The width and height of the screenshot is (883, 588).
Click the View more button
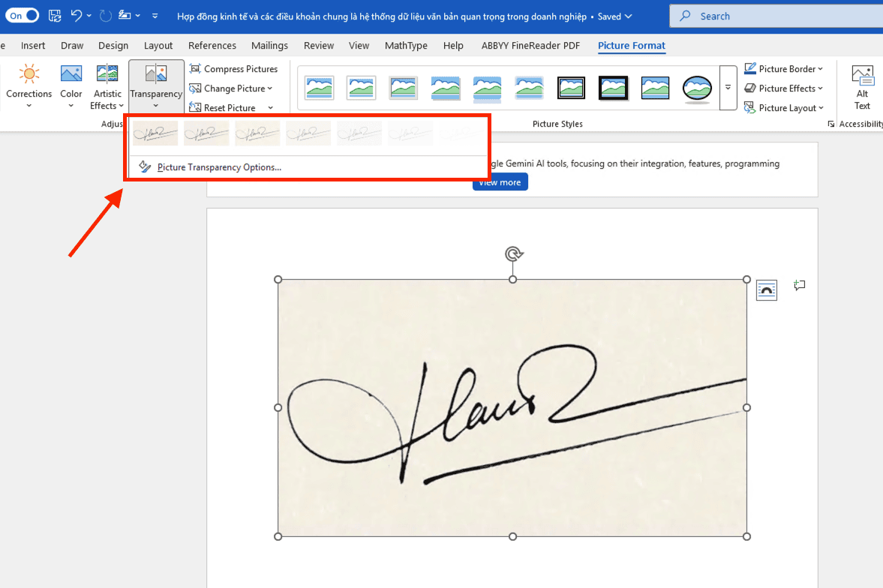tap(500, 182)
